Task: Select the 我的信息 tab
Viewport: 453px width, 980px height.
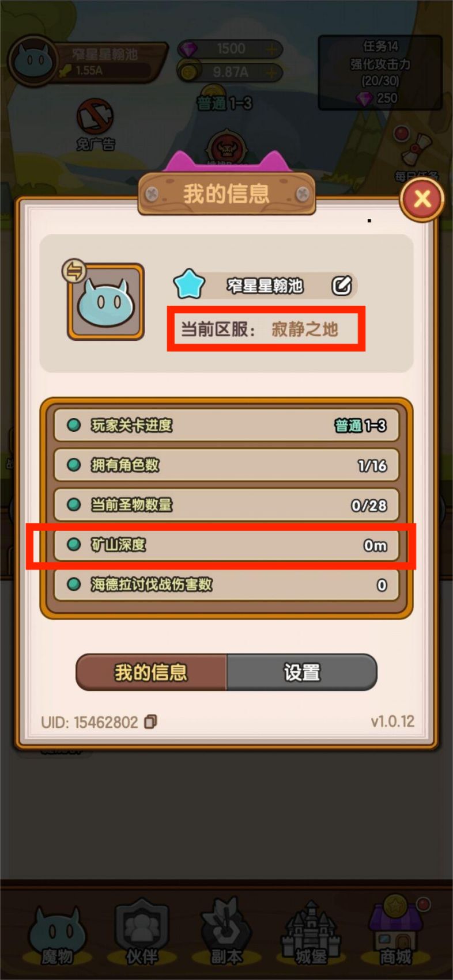Action: (151, 672)
